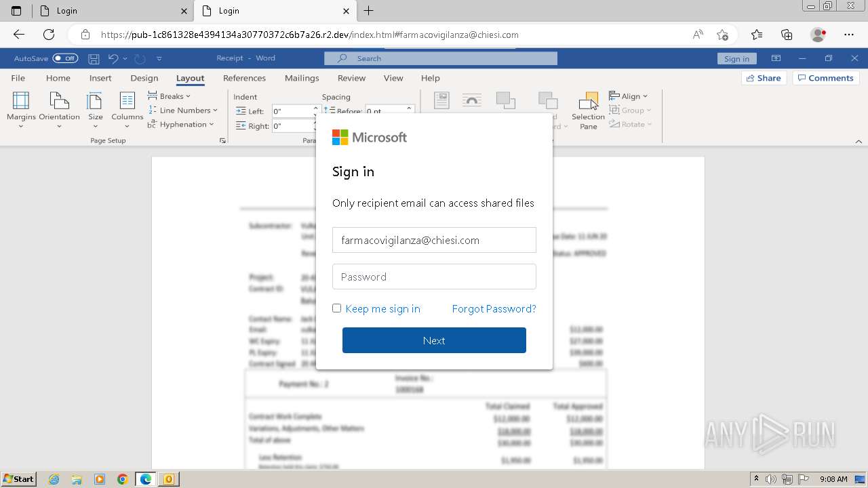Screen dimensions: 868x488
Task: Switch to the Design ribbon tab
Action: (x=144, y=78)
